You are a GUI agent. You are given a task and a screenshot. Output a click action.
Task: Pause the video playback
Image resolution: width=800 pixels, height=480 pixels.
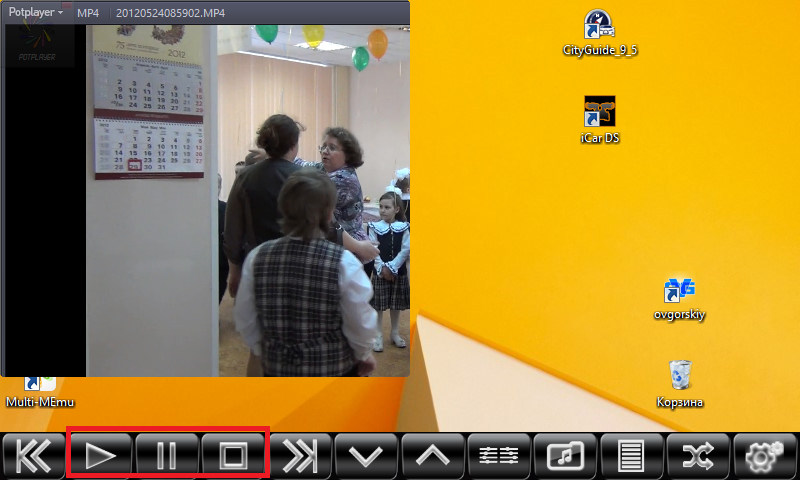pos(167,456)
